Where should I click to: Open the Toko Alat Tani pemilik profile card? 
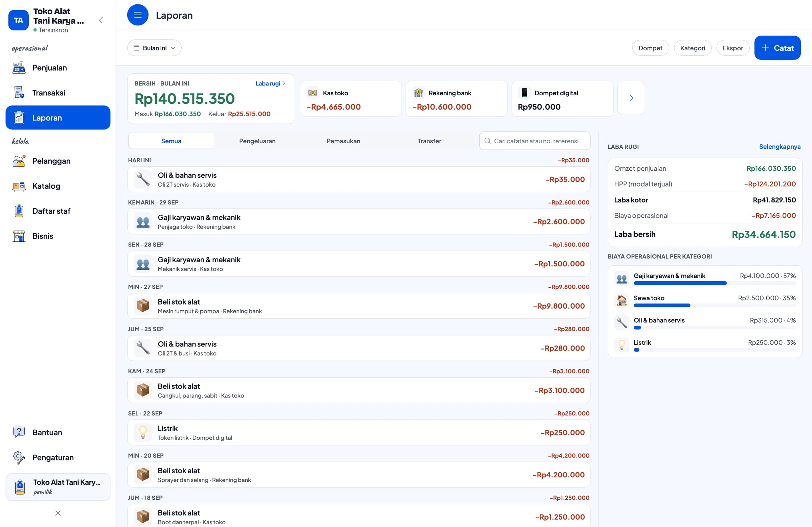point(58,486)
